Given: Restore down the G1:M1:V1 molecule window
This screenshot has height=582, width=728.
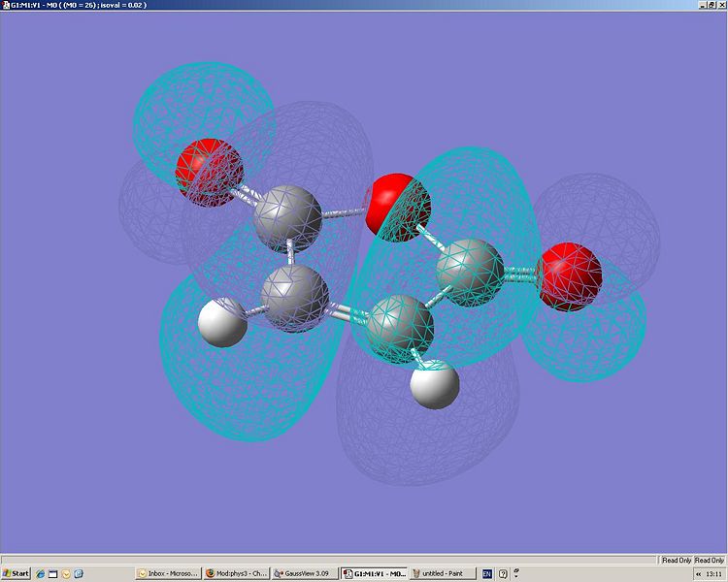Looking at the screenshot, I should [712, 5].
